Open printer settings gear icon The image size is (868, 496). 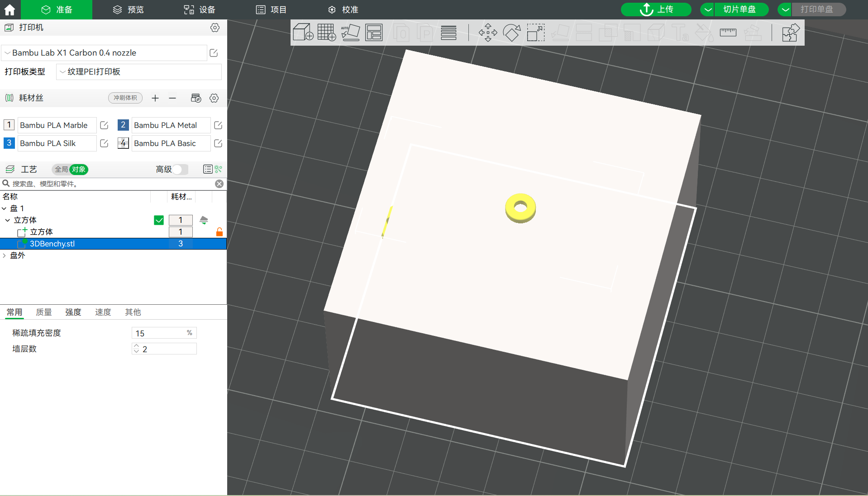click(215, 28)
